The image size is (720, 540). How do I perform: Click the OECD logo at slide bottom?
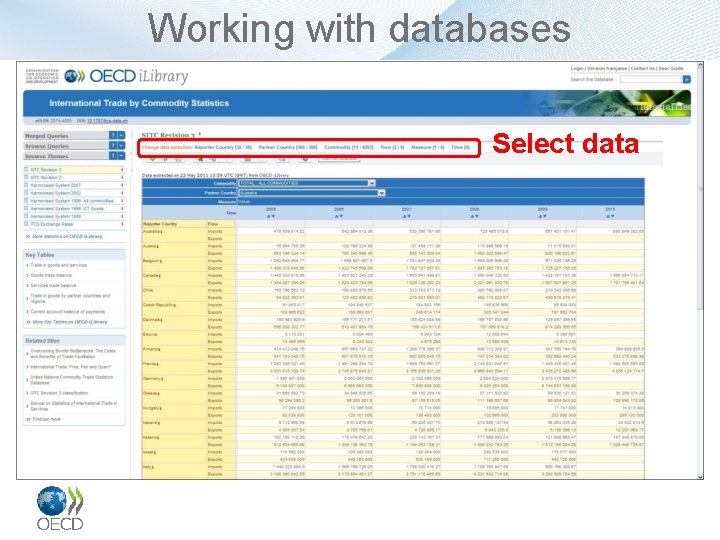pos(60,508)
